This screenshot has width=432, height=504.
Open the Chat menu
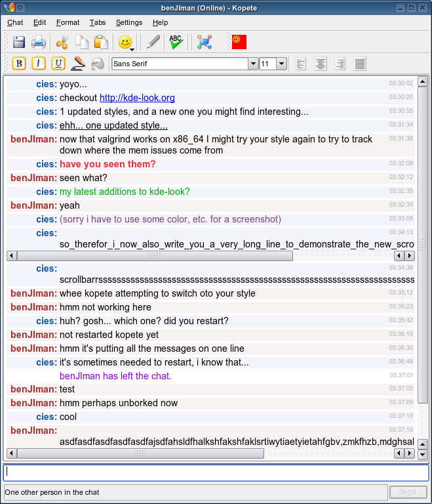[x=15, y=22]
